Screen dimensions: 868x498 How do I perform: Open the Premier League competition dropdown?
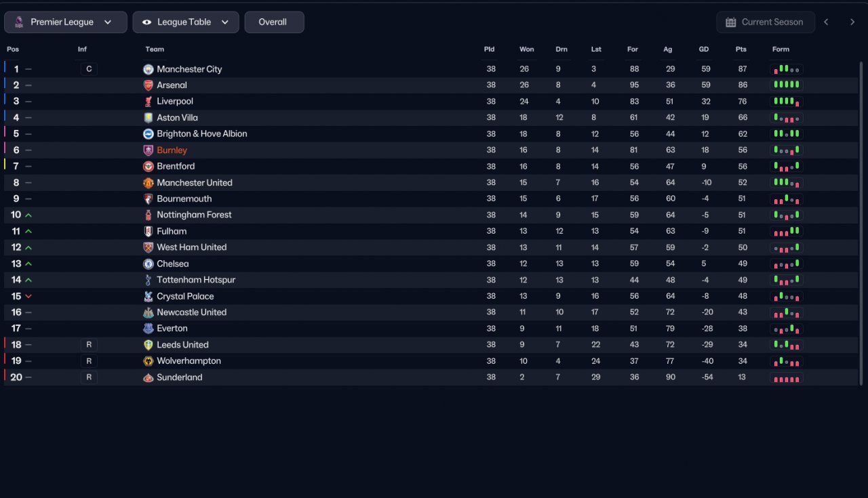coord(65,22)
